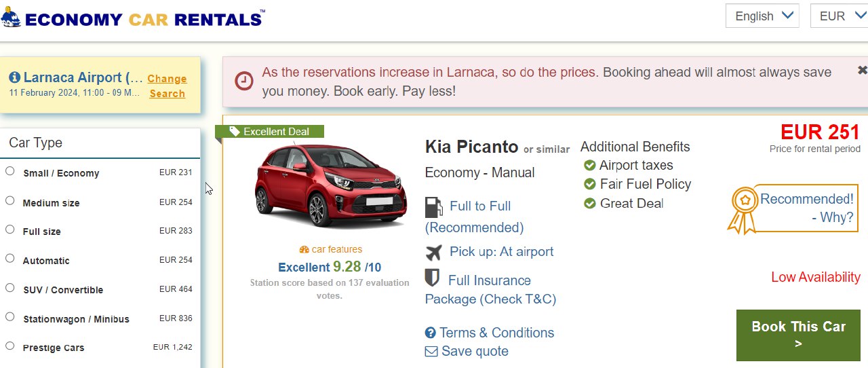Click the Kia Picanto car image
Viewport: 868px width, 368px height.
(330, 185)
